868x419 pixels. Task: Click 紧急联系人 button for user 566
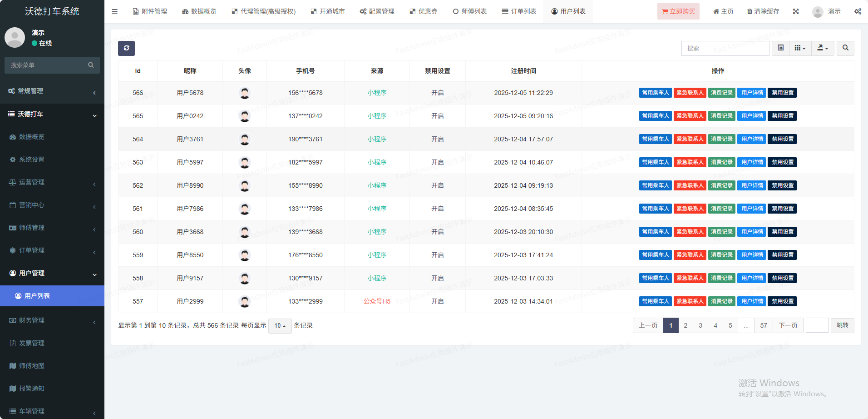click(690, 93)
